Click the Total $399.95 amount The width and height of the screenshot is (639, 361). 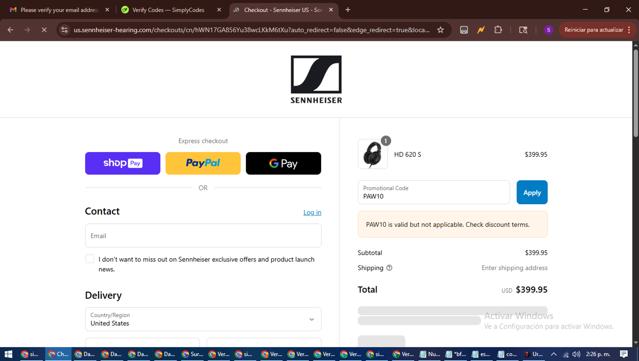click(531, 290)
